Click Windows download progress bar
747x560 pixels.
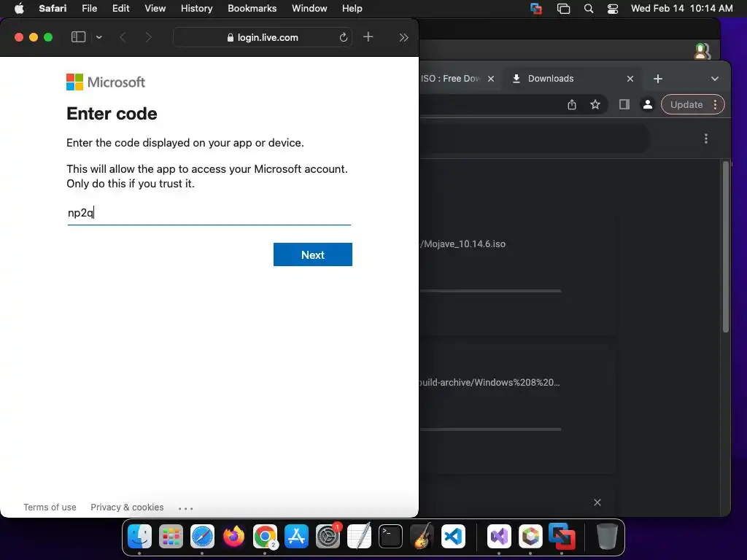coord(490,429)
